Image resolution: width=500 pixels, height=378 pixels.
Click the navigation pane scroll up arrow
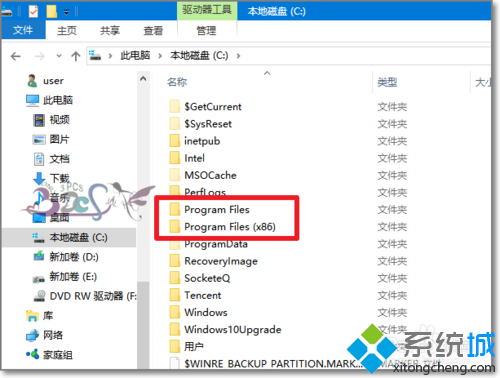pos(143,79)
